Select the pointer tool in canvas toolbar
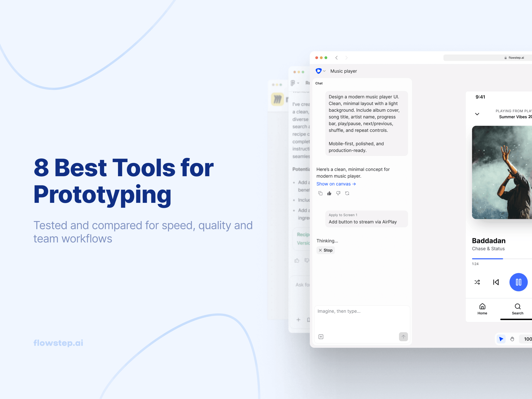 coord(501,339)
